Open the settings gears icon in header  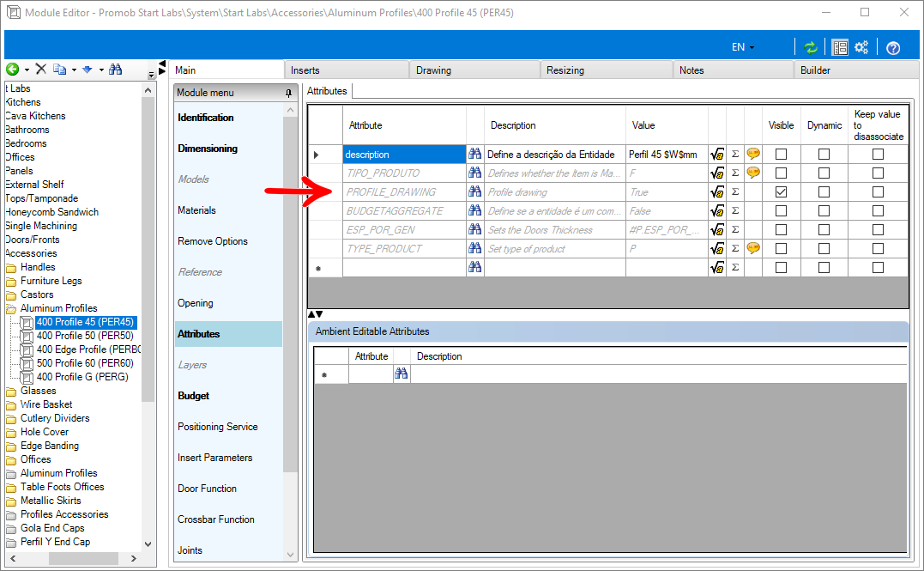[861, 47]
